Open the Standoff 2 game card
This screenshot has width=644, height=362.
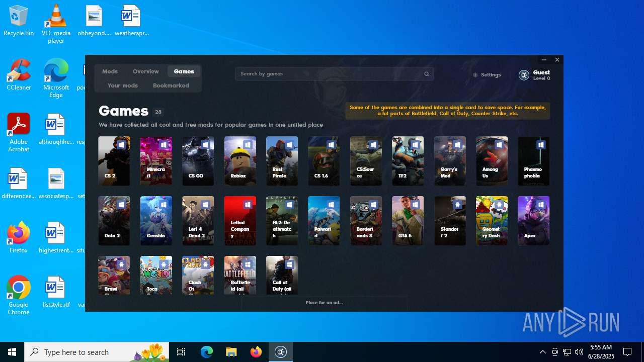(450, 221)
